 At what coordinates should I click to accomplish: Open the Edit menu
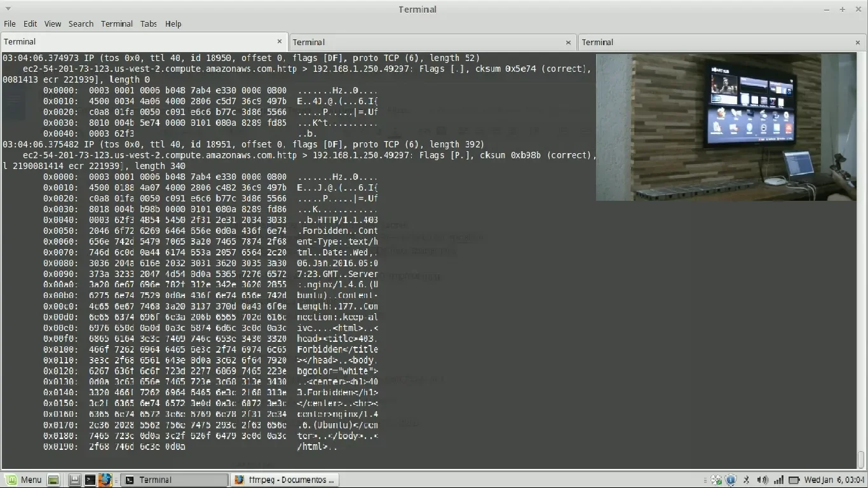click(30, 24)
